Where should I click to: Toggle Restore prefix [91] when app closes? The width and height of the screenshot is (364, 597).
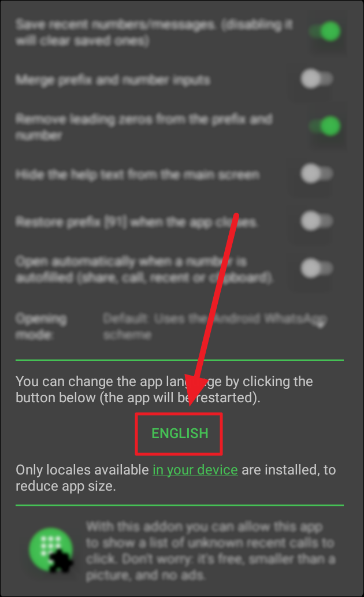(x=317, y=221)
